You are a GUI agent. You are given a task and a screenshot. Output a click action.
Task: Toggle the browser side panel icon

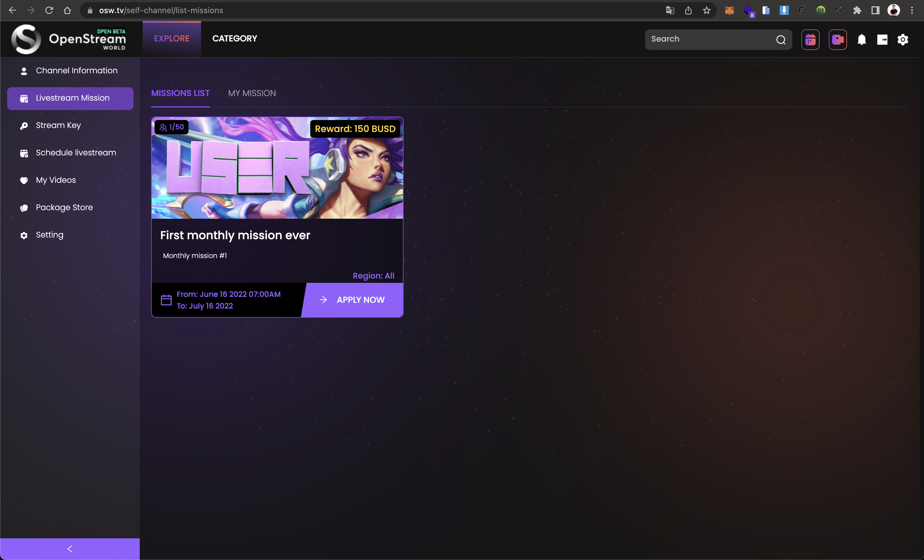[875, 10]
